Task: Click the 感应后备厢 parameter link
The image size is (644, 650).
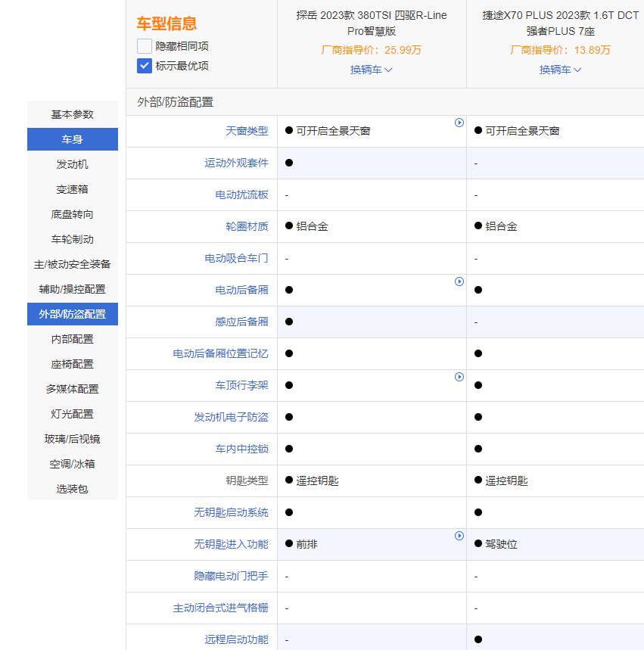Action: pos(241,322)
